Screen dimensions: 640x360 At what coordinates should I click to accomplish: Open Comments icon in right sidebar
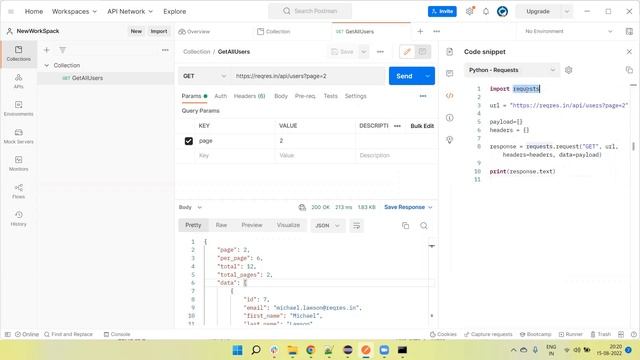tap(449, 73)
